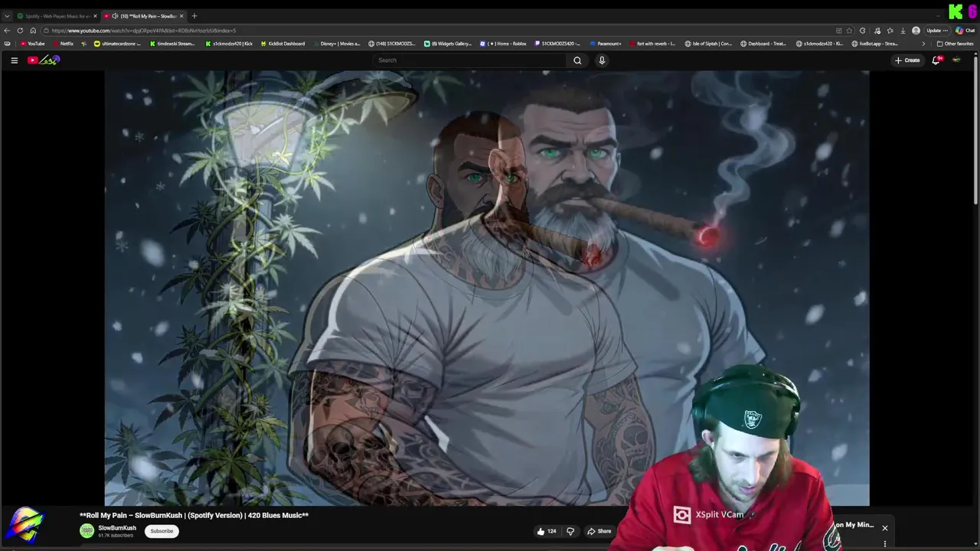980x551 pixels.
Task: Open the ultimatecardzone bookmark
Action: (x=117, y=44)
